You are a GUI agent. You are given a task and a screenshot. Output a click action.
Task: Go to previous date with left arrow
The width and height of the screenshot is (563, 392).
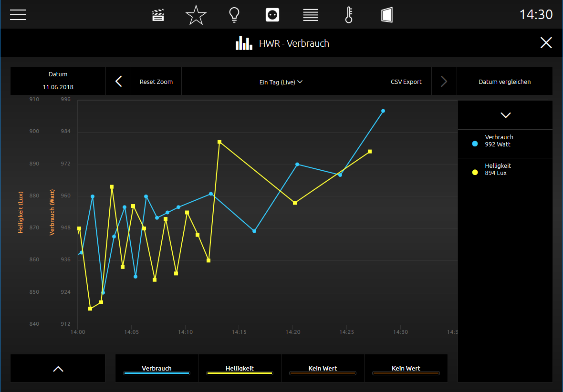point(118,82)
